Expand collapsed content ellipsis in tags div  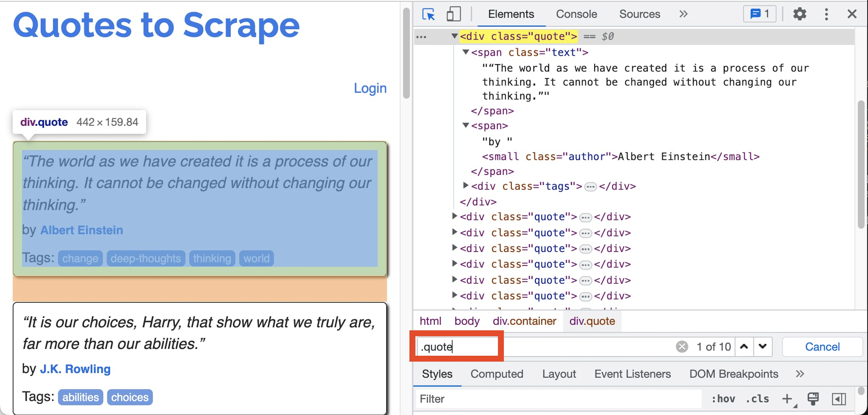590,187
